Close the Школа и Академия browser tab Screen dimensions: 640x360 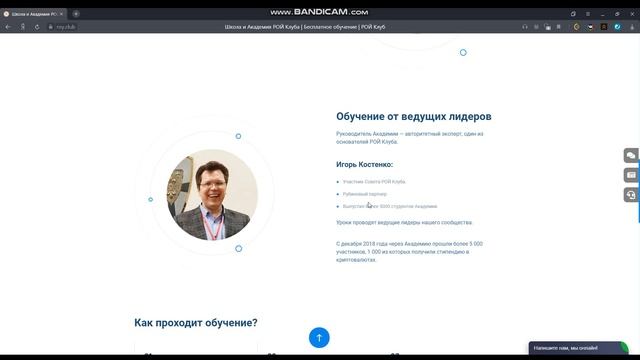tap(62, 14)
